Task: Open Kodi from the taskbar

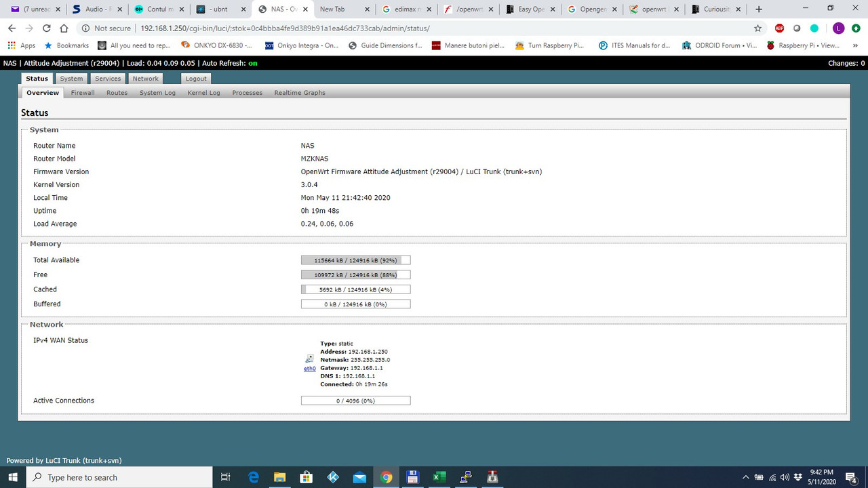Action: pyautogui.click(x=333, y=477)
